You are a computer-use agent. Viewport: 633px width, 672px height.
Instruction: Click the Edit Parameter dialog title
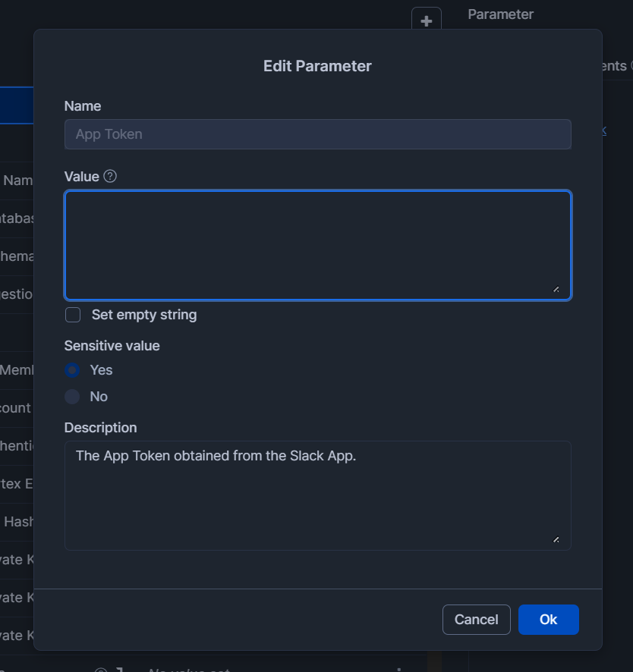point(317,66)
